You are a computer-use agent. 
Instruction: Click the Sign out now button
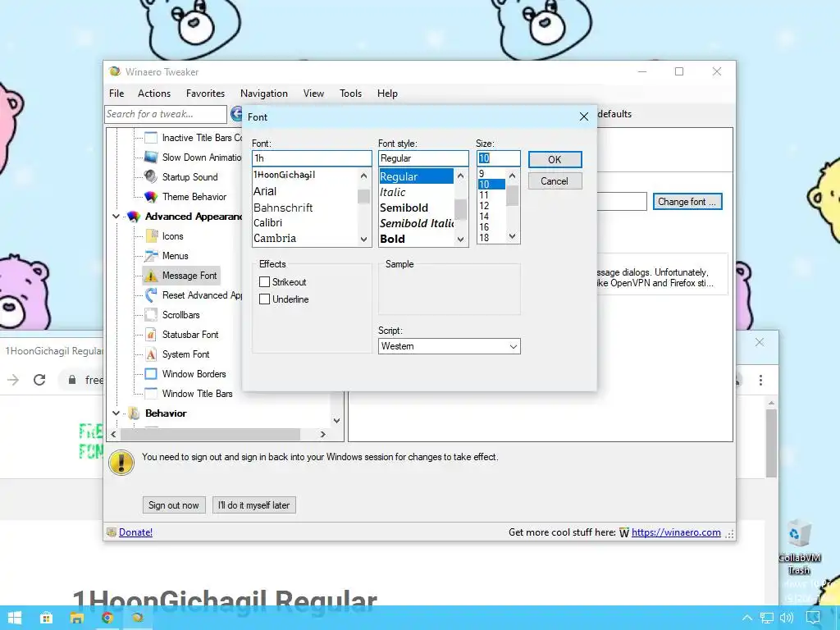coord(174,505)
